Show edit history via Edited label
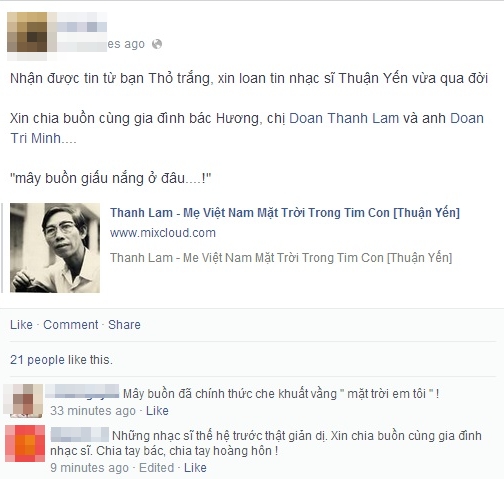The width and height of the screenshot is (504, 479). [157, 468]
